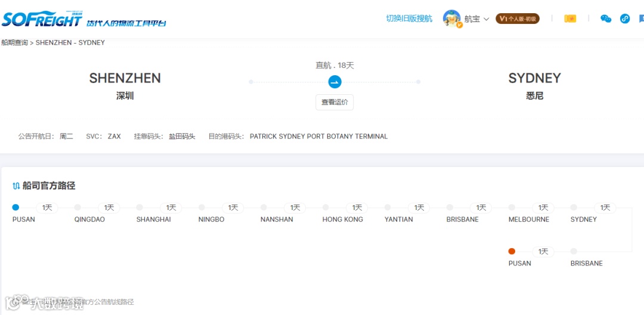This screenshot has width=644, height=315.
Task: Click 1天 badge after QINGDAO
Action: pos(109,208)
